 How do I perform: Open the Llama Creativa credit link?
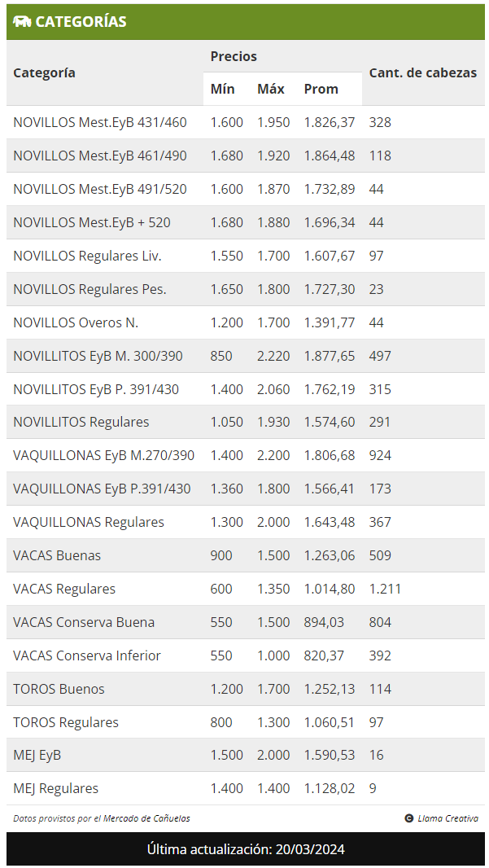[x=448, y=818]
